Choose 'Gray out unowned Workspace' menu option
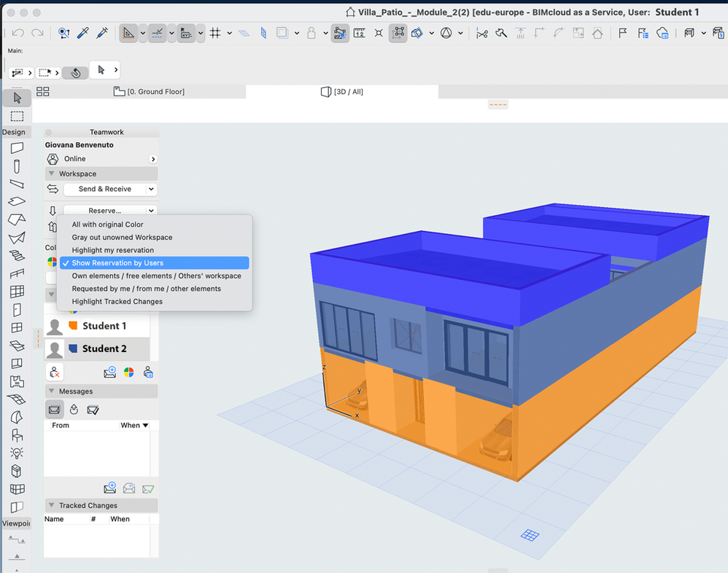 click(122, 238)
